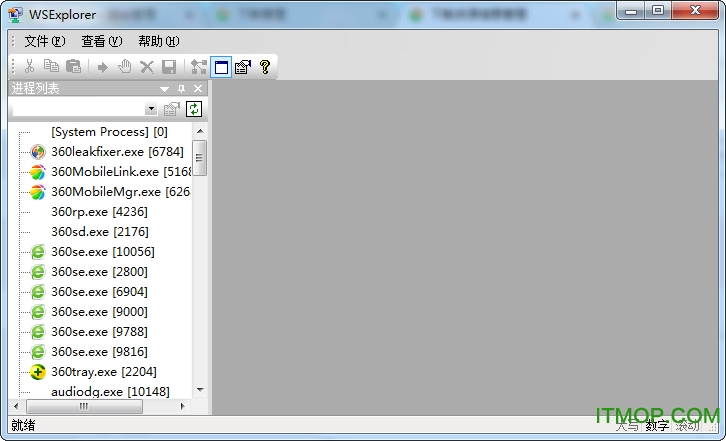Image resolution: width=726 pixels, height=441 pixels.
Task: Click the 就绪 status bar text
Action: click(23, 425)
